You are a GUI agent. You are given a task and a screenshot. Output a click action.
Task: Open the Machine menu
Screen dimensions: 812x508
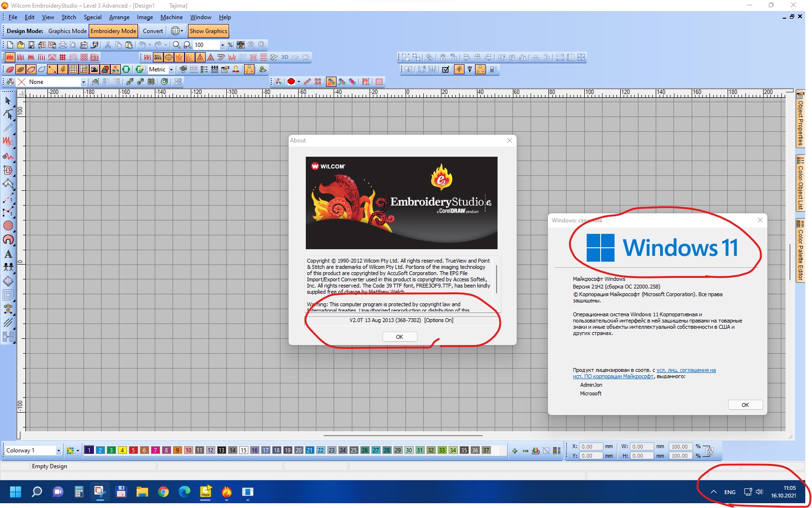pyautogui.click(x=172, y=17)
